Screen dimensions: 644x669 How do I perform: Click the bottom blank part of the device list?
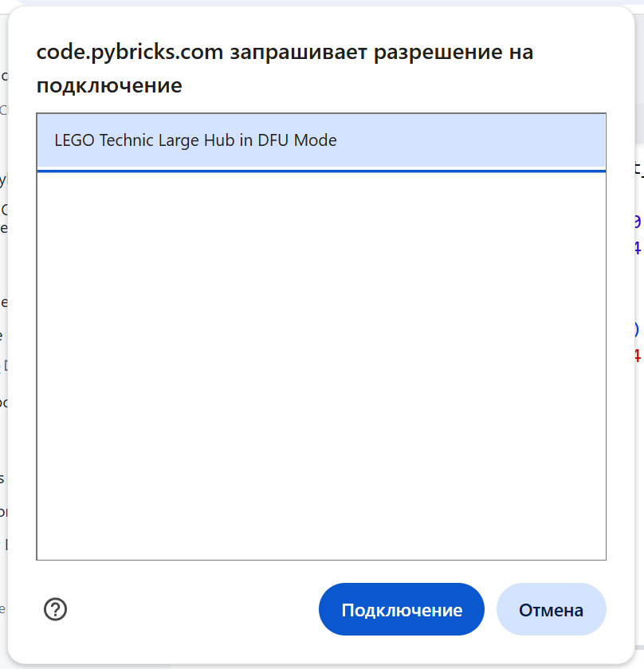tap(321, 526)
